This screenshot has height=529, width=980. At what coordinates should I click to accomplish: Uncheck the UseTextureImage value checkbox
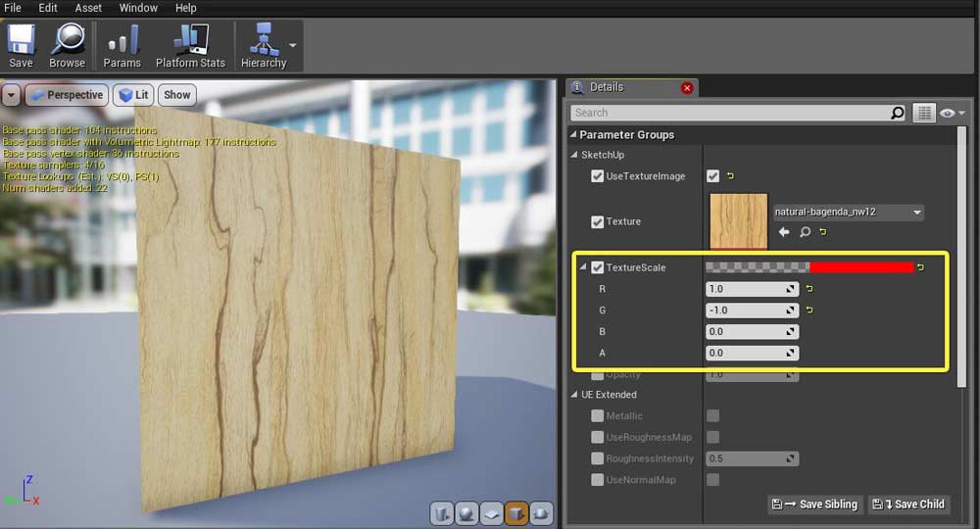tap(712, 176)
